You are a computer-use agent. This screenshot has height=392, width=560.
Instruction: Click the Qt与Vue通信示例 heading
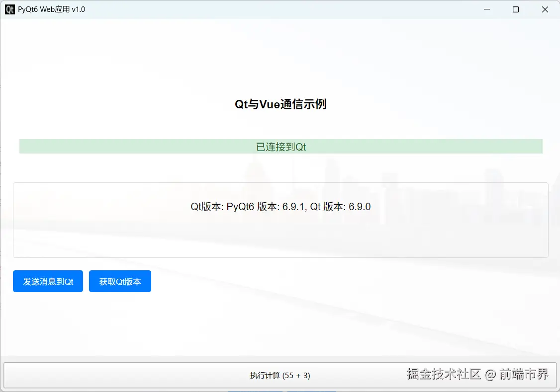click(280, 104)
